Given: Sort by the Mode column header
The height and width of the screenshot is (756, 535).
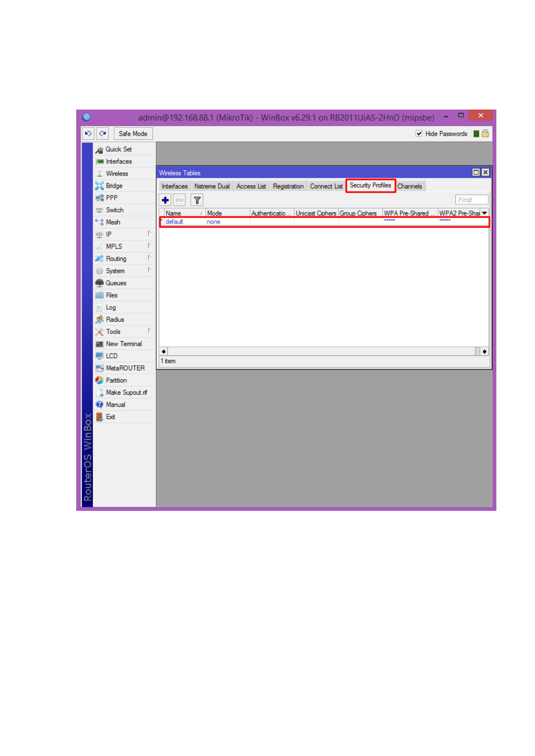Looking at the screenshot, I should 228,213.
